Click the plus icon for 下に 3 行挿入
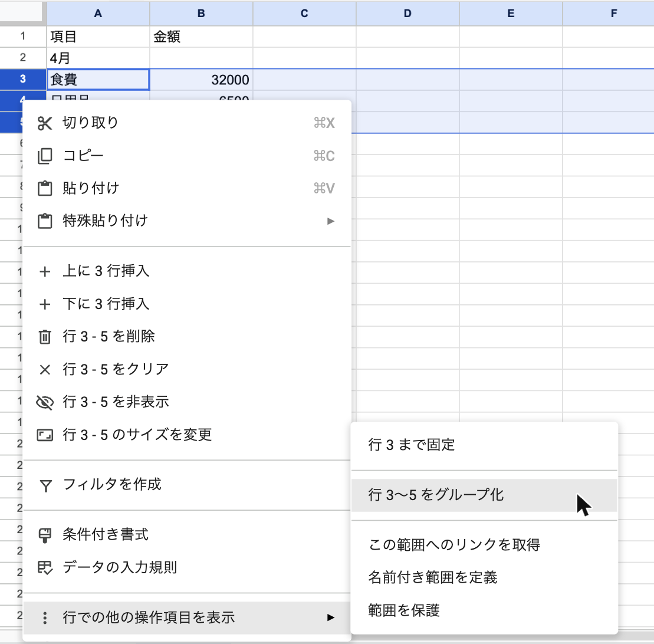This screenshot has width=654, height=644. pos(45,304)
